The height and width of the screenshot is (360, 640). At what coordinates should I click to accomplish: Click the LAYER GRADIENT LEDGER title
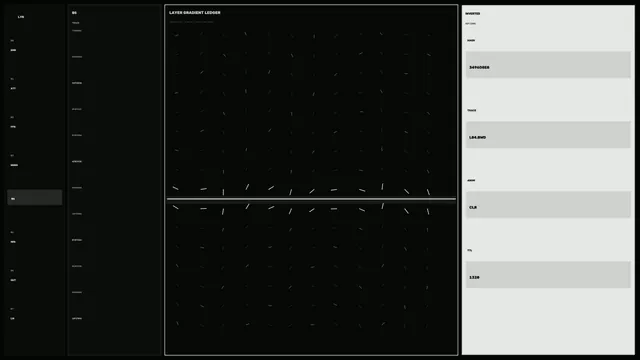click(195, 13)
